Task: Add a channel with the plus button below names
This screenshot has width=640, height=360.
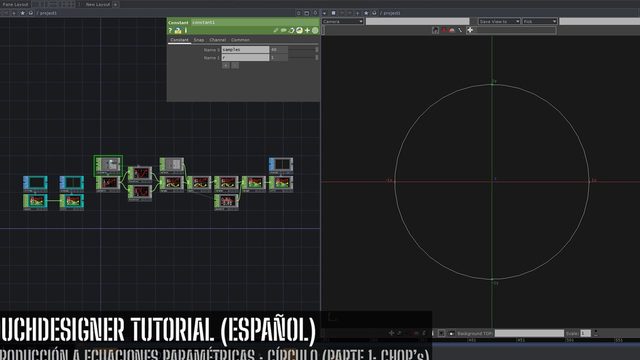Action: coord(226,65)
